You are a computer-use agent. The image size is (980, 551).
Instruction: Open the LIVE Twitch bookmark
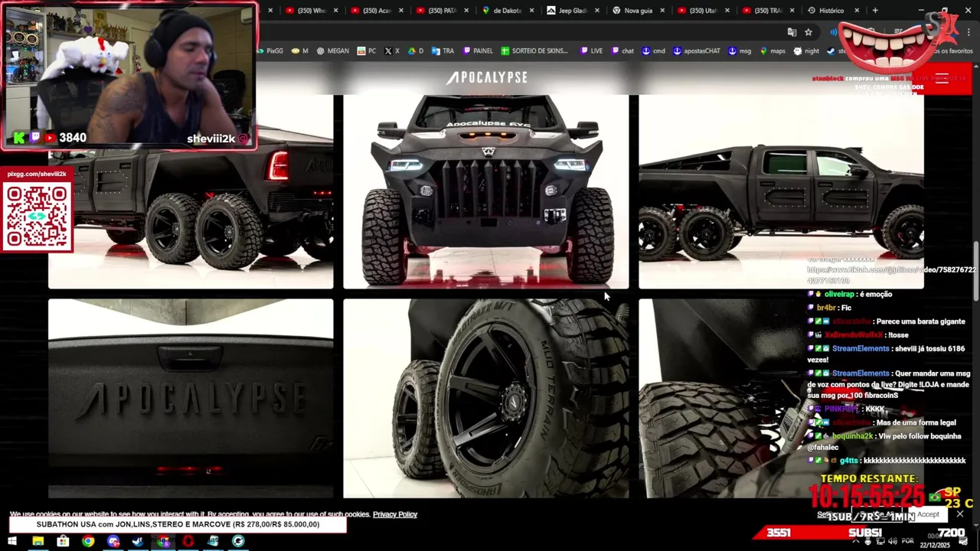(592, 51)
